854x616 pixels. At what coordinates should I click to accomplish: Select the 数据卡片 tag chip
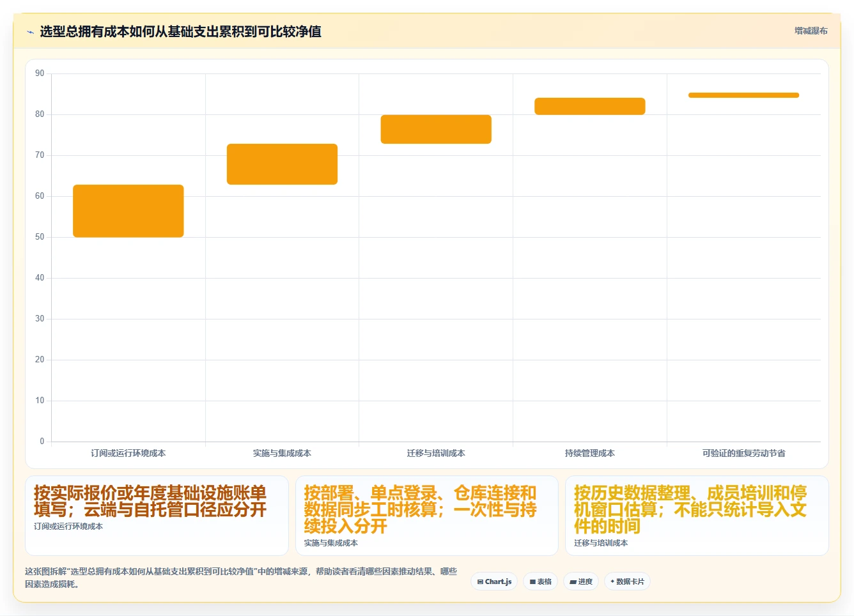(x=627, y=581)
